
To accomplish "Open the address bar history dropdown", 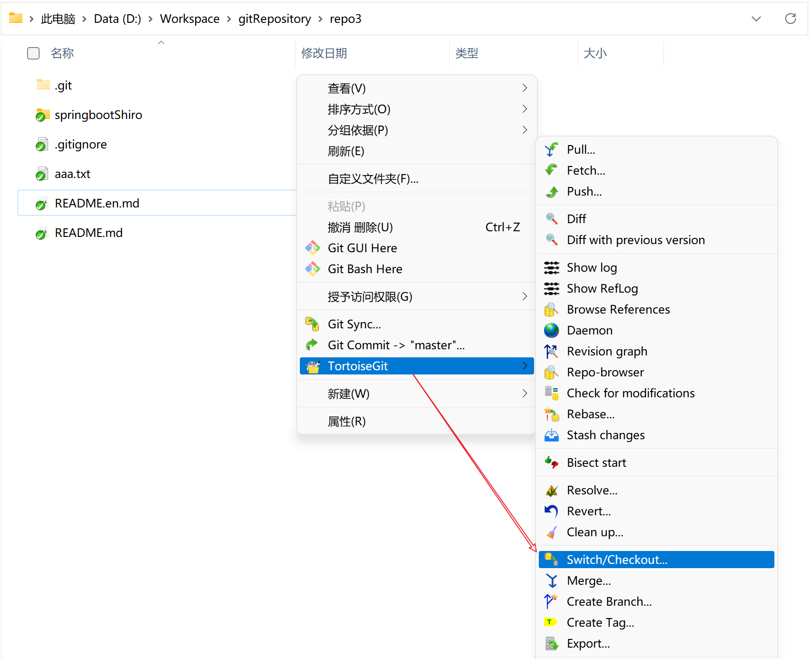I will coord(756,19).
